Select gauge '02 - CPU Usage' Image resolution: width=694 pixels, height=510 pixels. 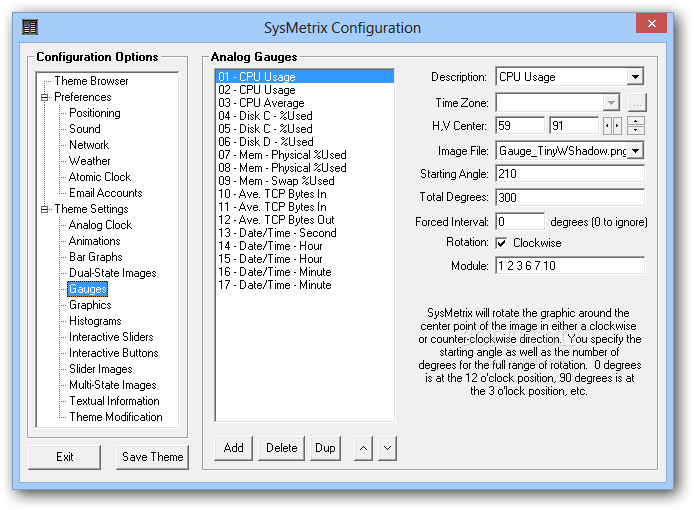click(305, 90)
